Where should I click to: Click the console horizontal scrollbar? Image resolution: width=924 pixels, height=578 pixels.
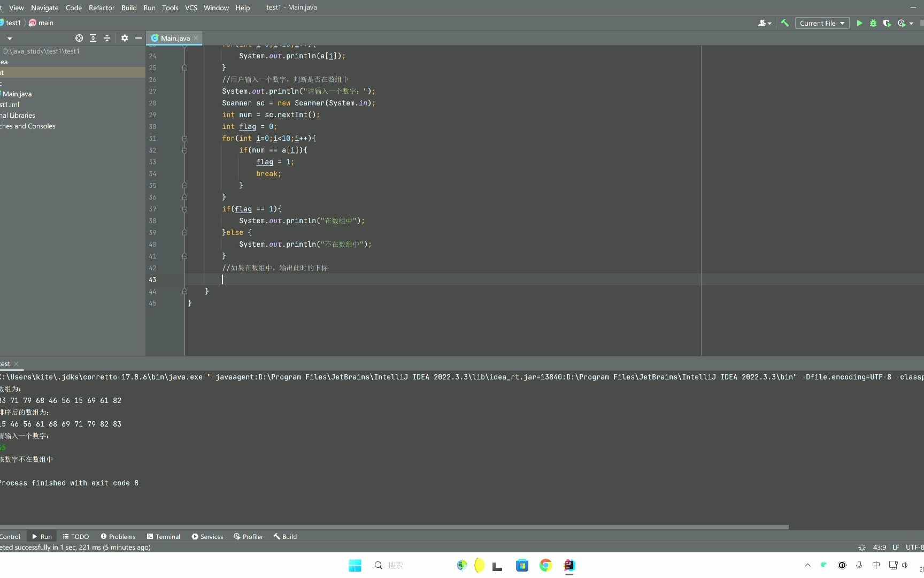(394, 527)
